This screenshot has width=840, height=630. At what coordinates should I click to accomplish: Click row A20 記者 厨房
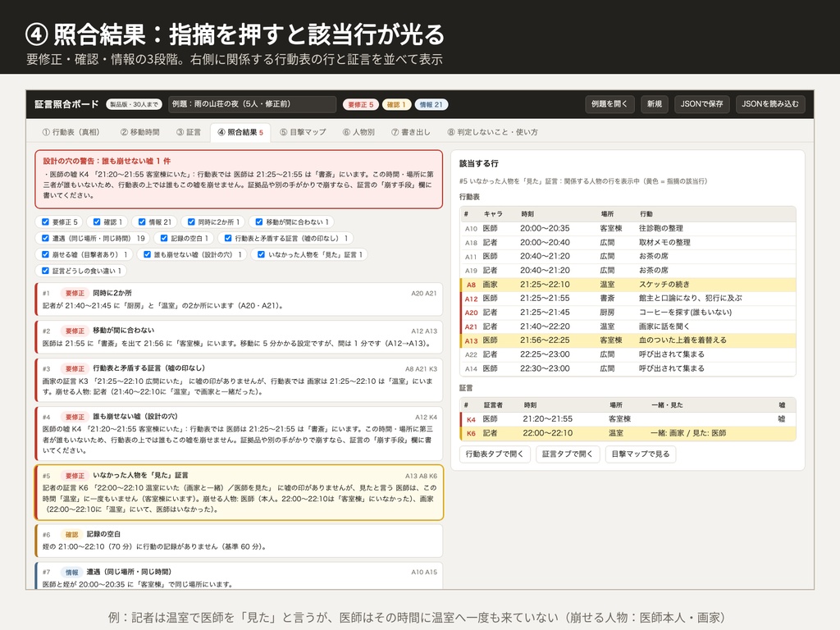click(628, 313)
